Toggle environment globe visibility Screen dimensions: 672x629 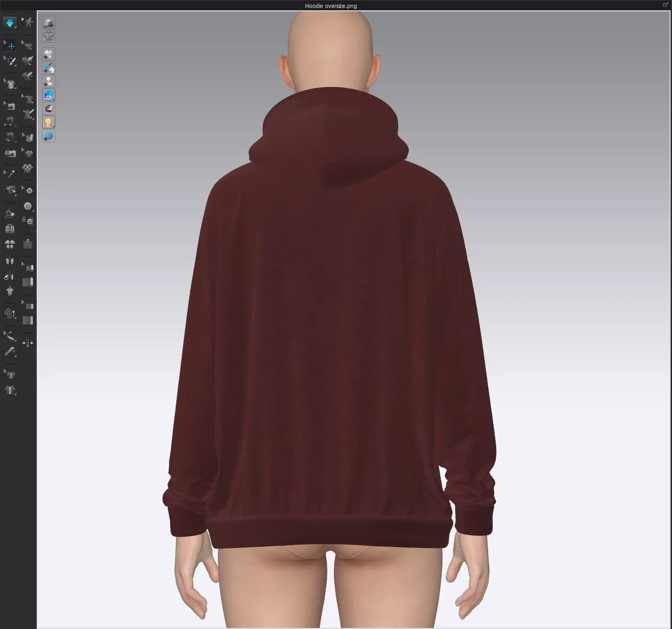click(48, 136)
